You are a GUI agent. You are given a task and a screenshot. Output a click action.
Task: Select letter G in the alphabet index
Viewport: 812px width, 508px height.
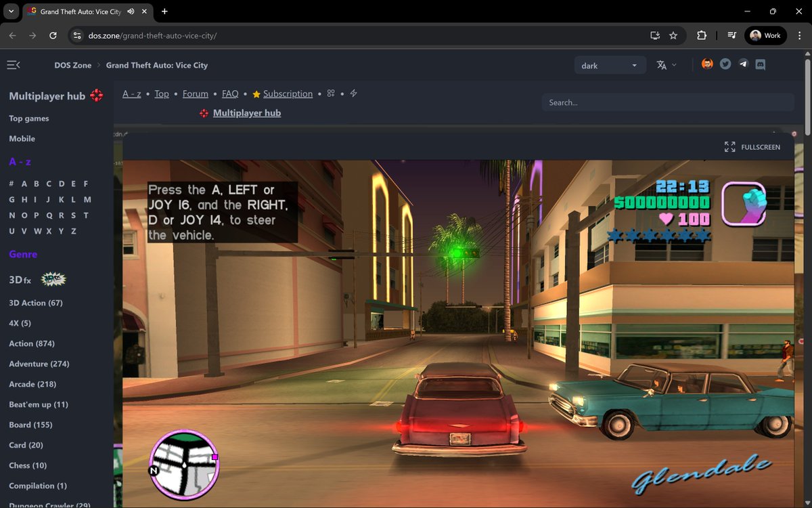(12, 200)
